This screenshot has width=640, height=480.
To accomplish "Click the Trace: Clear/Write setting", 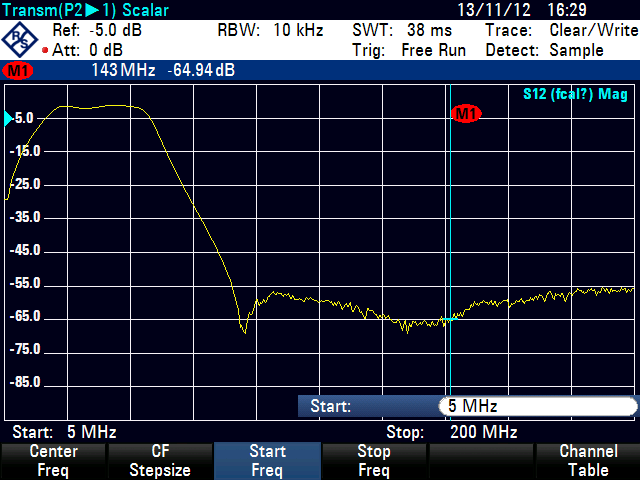I will [x=562, y=31].
